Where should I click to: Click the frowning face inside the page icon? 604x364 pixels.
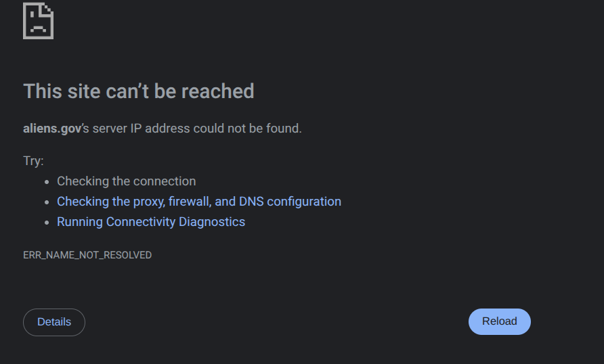point(37,26)
